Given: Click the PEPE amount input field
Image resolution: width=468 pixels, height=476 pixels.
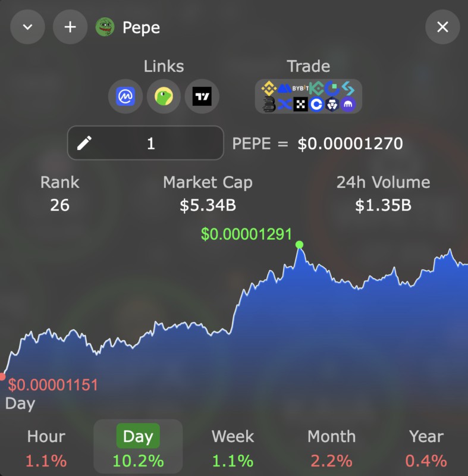Looking at the screenshot, I should pyautogui.click(x=146, y=143).
